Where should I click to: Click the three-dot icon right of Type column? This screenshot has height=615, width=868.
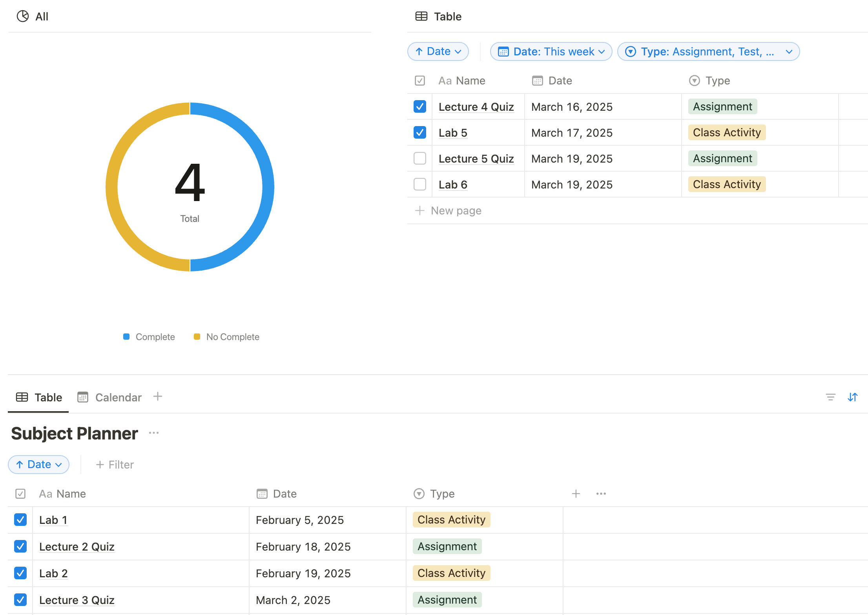601,494
